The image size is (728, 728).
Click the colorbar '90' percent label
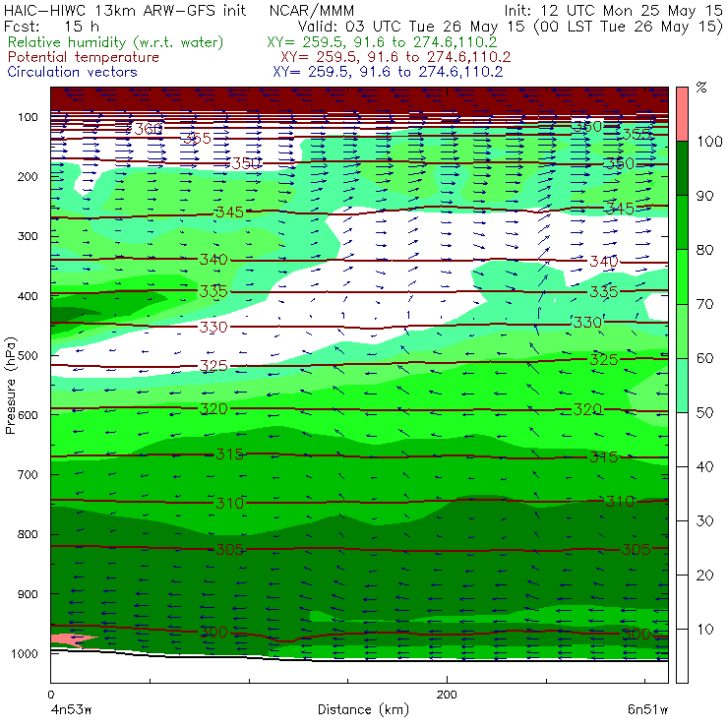[704, 196]
